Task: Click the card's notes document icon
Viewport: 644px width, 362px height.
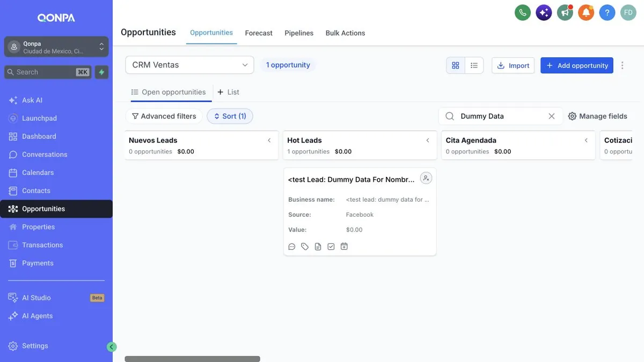Action: [x=318, y=247]
